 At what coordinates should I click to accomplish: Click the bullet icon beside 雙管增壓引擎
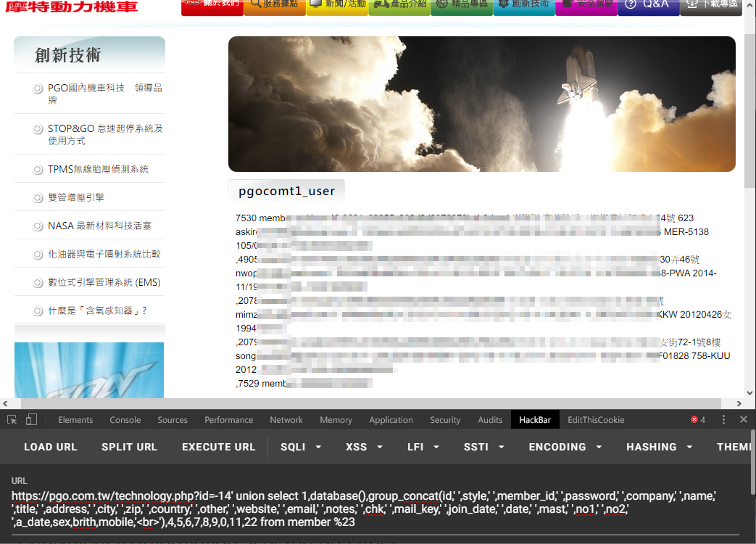pos(38,198)
